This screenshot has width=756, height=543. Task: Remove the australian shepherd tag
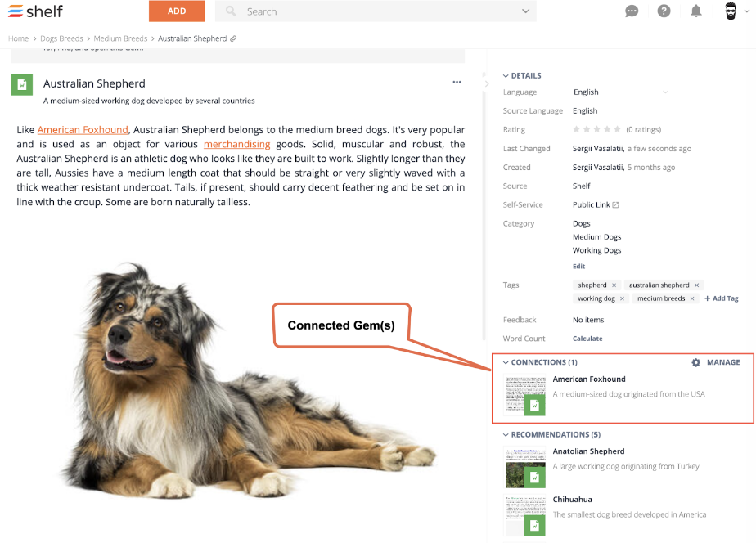697,285
